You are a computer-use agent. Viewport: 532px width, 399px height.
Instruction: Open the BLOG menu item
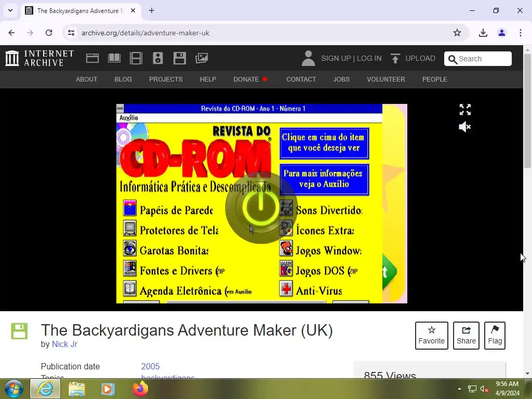point(123,79)
